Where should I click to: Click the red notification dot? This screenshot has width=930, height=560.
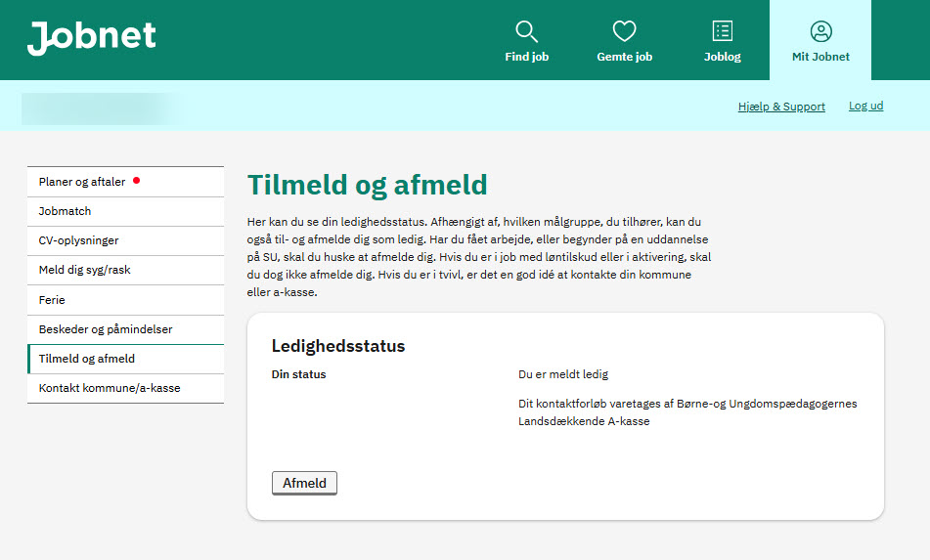136,181
